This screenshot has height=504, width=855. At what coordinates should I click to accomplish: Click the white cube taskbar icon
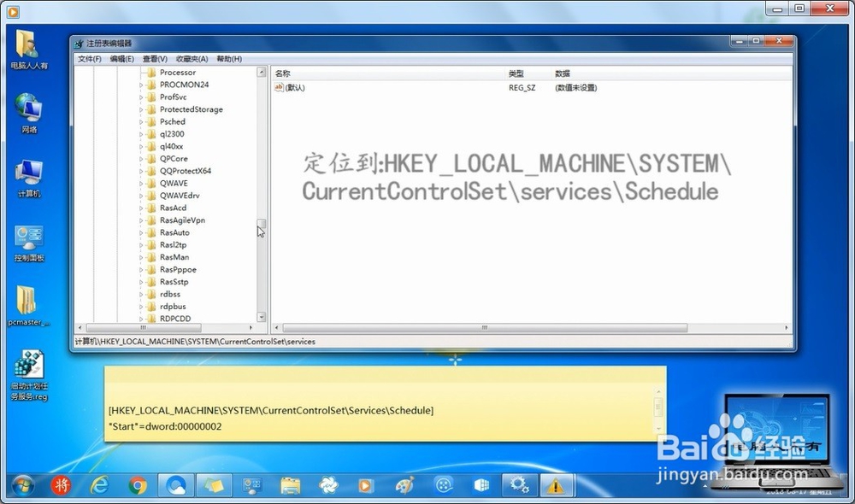481,485
